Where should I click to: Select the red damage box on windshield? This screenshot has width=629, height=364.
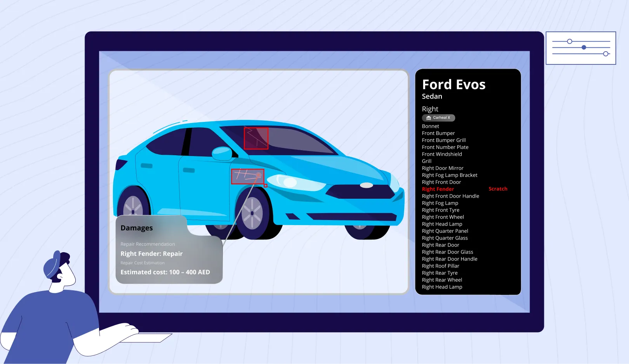(256, 138)
